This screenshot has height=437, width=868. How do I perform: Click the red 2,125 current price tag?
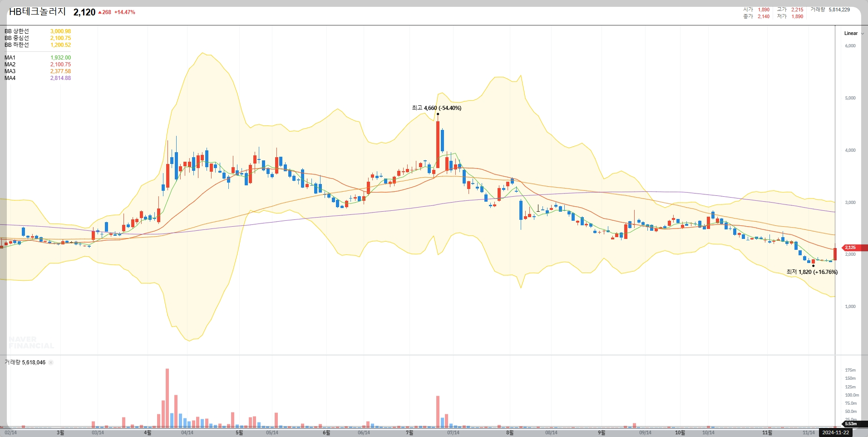coord(855,248)
